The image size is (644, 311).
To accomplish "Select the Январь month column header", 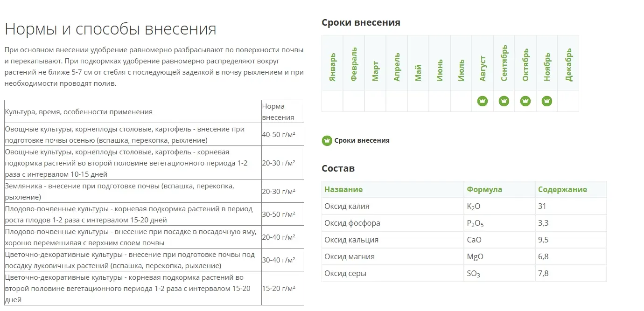I will pyautogui.click(x=332, y=63).
